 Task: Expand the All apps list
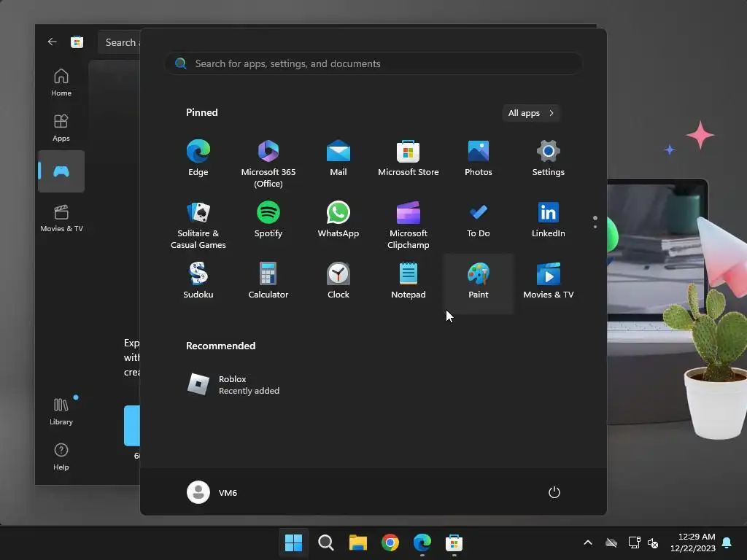[x=531, y=113]
